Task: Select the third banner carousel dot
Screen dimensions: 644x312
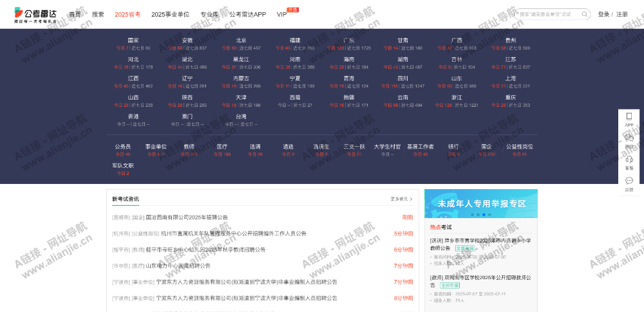Action: click(484, 214)
